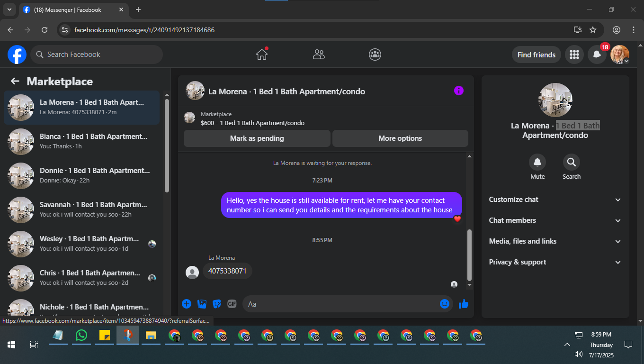Go back using Chrome's back arrow
The height and width of the screenshot is (364, 644).
pos(10,30)
